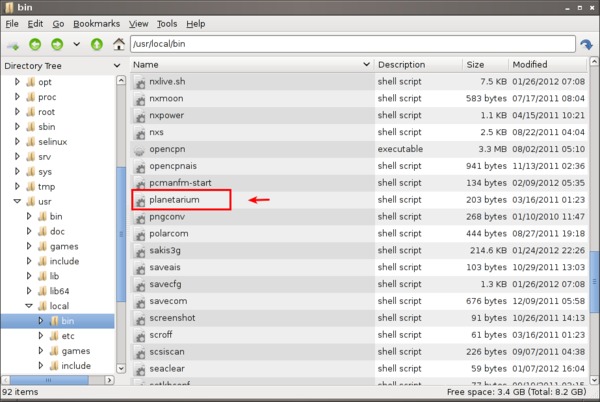The width and height of the screenshot is (600, 402).
Task: Click the Home folder icon
Action: pos(119,44)
